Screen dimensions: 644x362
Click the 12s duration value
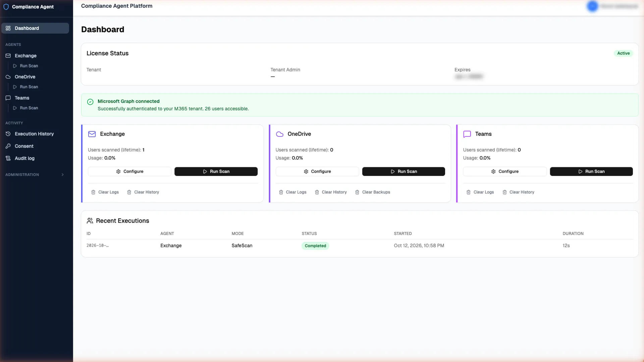566,246
